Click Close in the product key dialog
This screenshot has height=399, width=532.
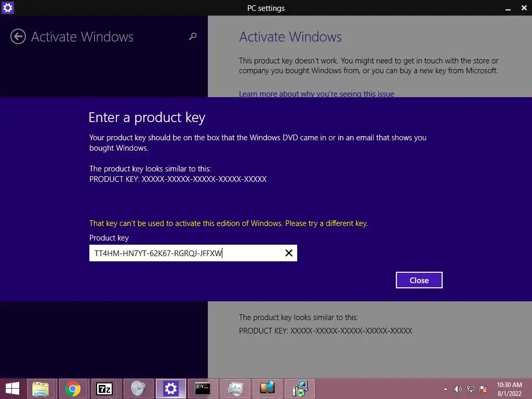pyautogui.click(x=419, y=280)
